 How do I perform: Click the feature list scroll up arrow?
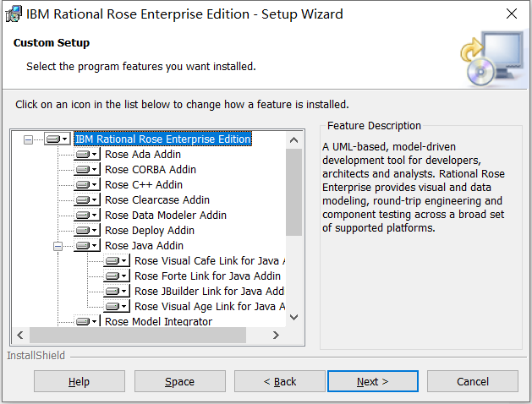point(293,140)
